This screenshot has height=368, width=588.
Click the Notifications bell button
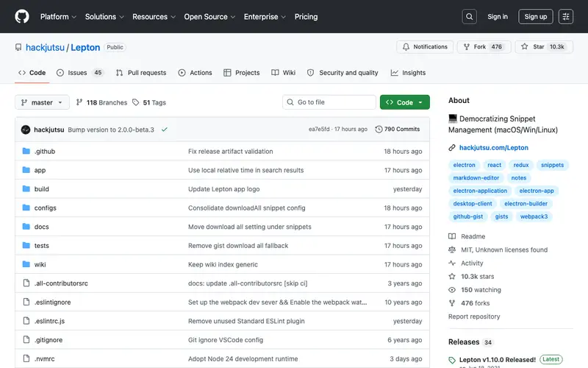(425, 47)
